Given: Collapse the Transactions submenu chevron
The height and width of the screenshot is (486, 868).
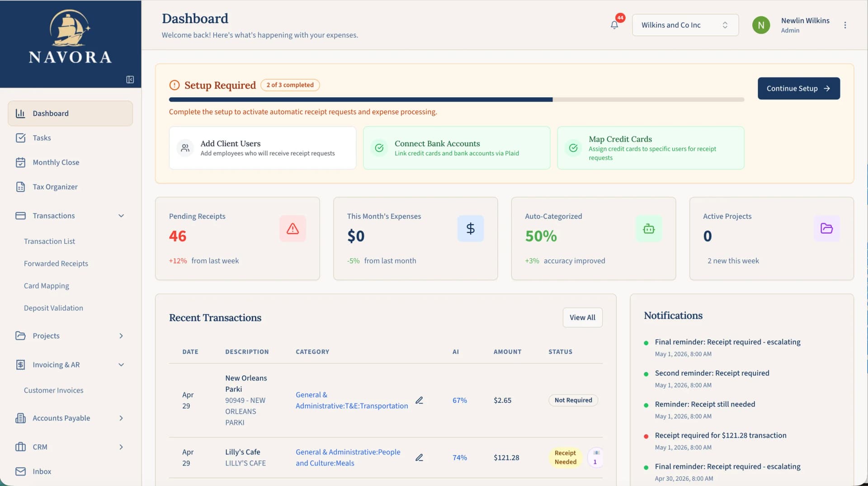Looking at the screenshot, I should [x=121, y=216].
